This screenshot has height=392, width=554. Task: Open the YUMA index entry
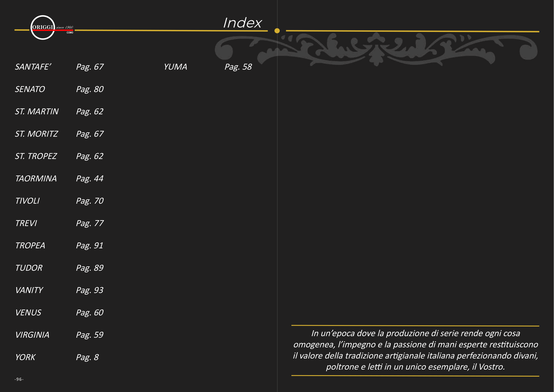point(176,67)
